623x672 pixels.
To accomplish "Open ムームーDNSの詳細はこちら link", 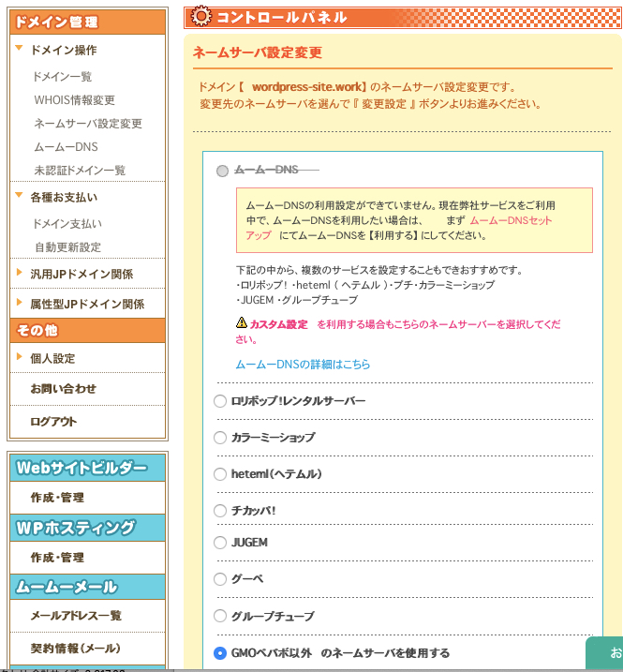I will tap(303, 365).
